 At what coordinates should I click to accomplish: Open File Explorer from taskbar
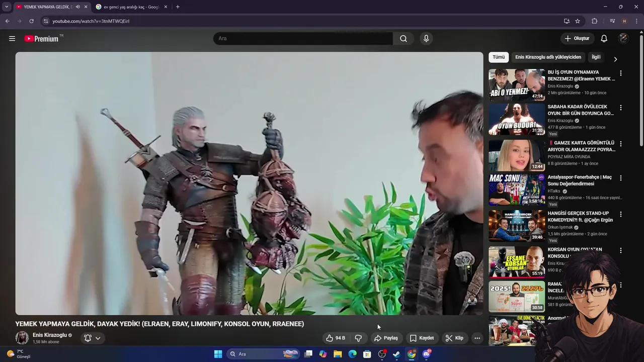pyautogui.click(x=338, y=354)
